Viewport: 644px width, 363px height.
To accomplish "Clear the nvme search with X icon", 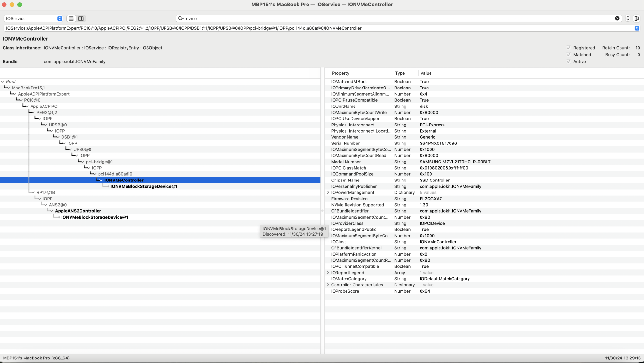I will tap(617, 18).
